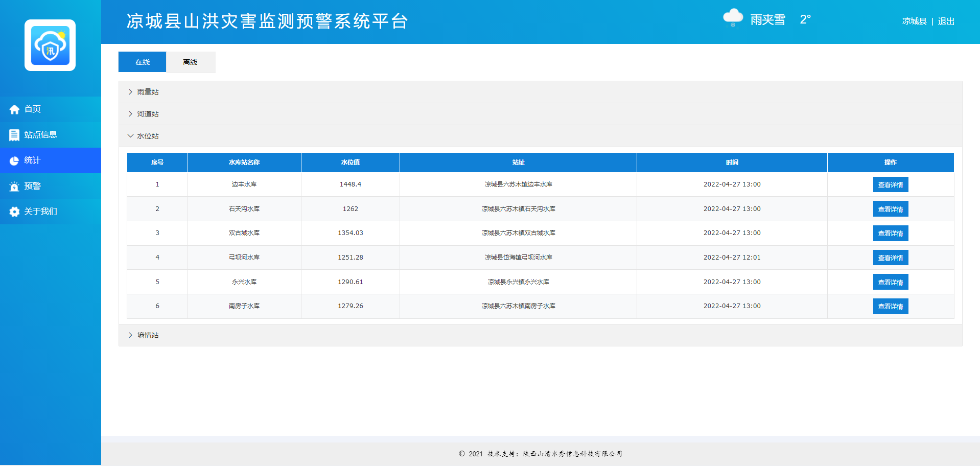The width and height of the screenshot is (980, 466).
Task: Click the About Us gear icon
Action: (14, 212)
